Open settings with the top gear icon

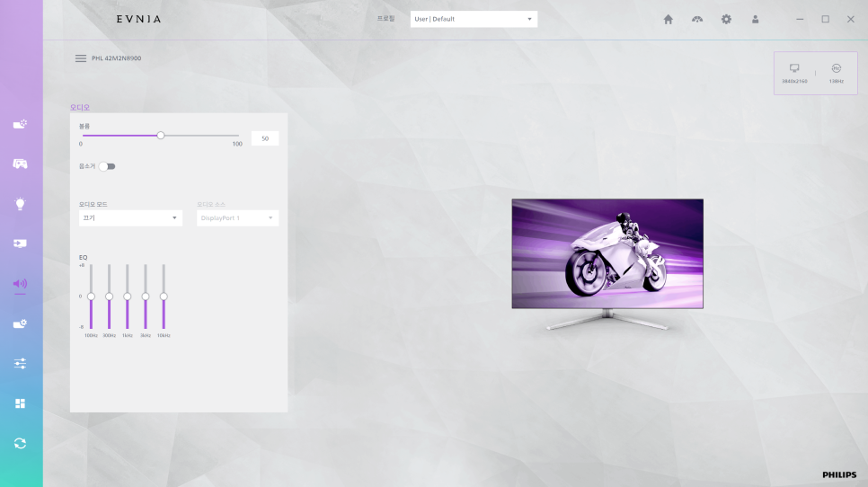[726, 19]
